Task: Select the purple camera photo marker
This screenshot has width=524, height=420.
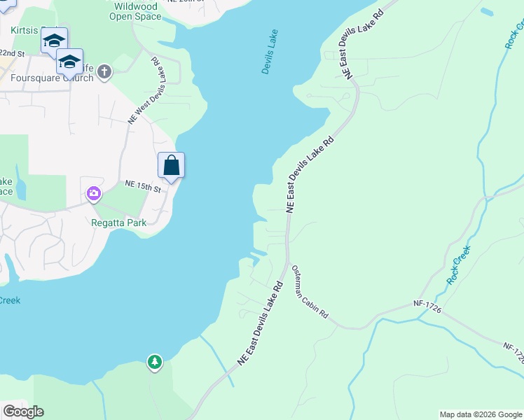Action: tap(94, 194)
